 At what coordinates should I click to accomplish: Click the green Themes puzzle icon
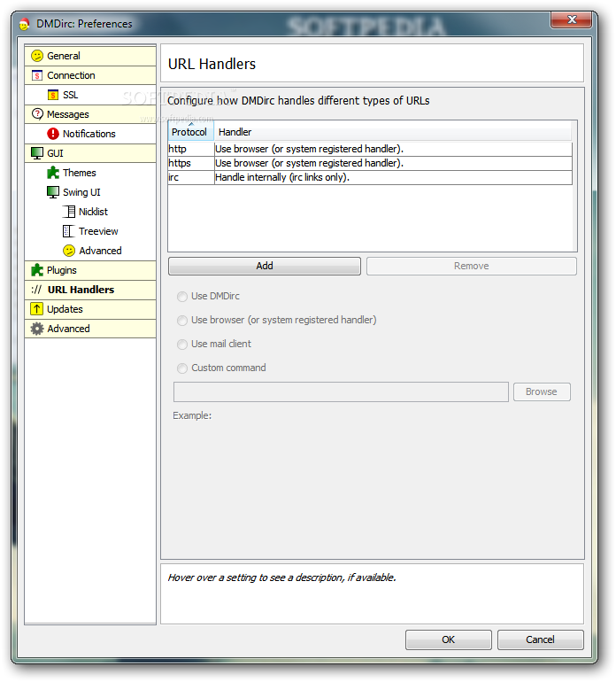point(53,173)
